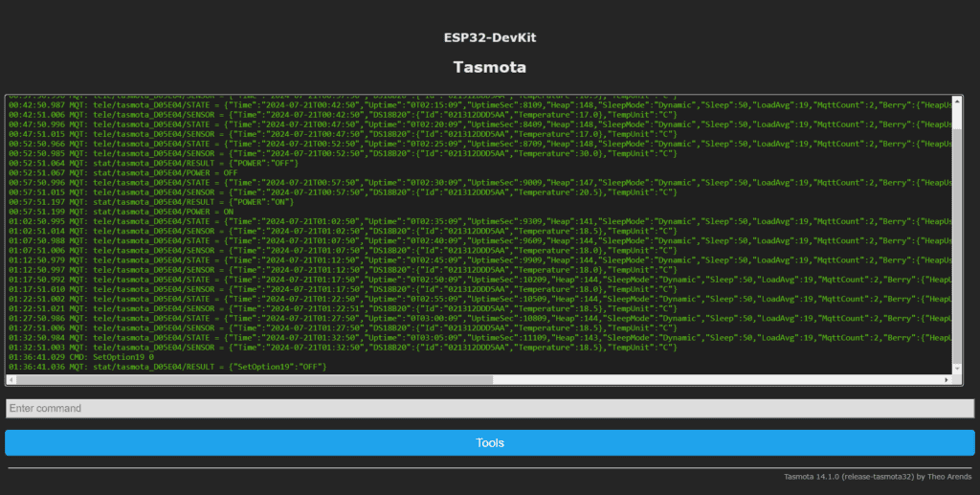
Task: Select the log line "01:36:41.029 CMD: SetOption19 0"
Action: pos(81,357)
